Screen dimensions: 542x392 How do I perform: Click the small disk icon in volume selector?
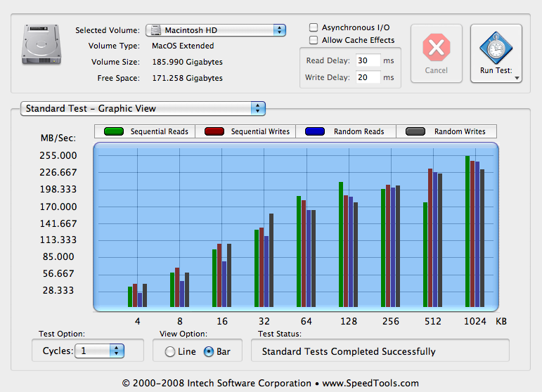click(156, 30)
